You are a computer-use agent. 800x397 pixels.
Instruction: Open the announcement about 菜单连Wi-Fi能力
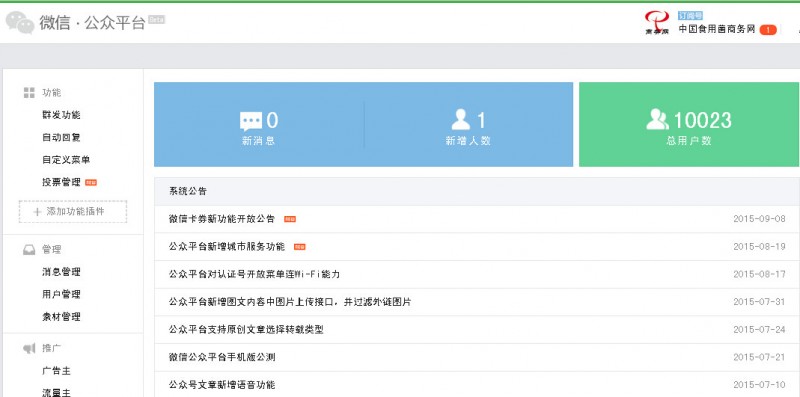[x=254, y=275]
